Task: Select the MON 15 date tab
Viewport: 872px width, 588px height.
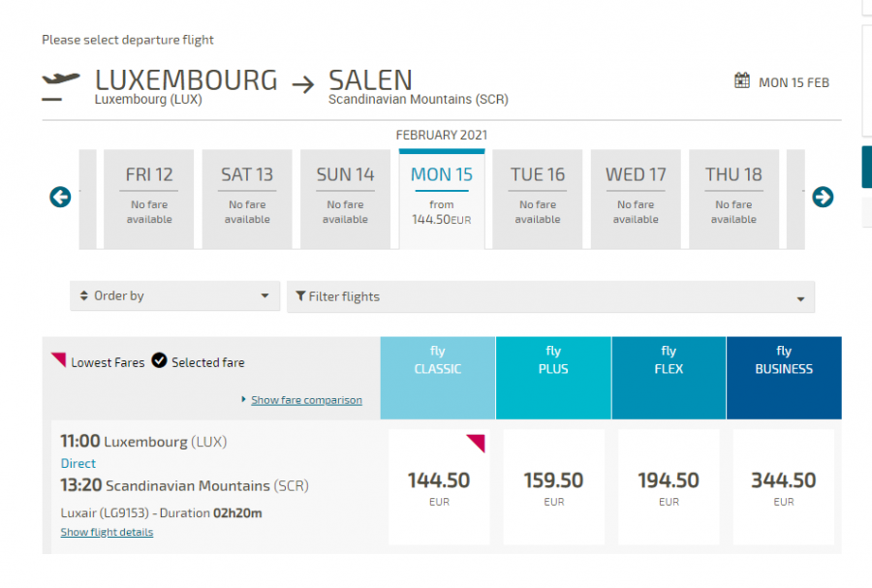Action: 442,199
